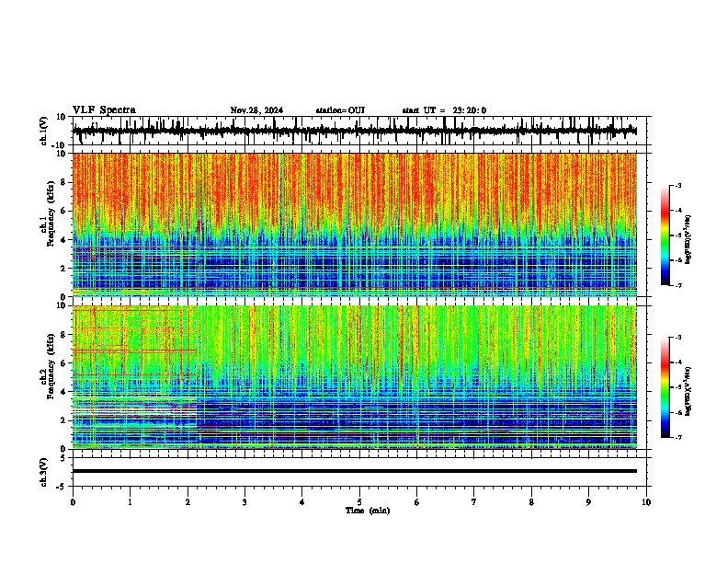Image resolution: width=728 pixels, height=563 pixels.
Task: Click the time axis tick label "7"
Action: (x=474, y=502)
